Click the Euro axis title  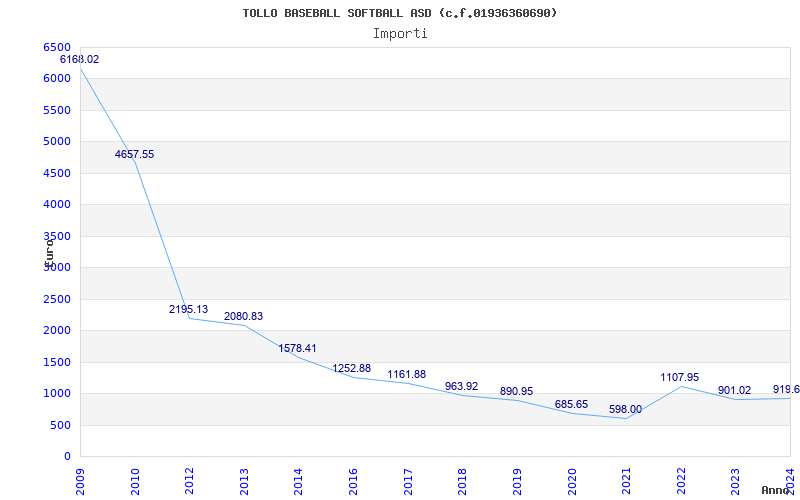point(48,252)
